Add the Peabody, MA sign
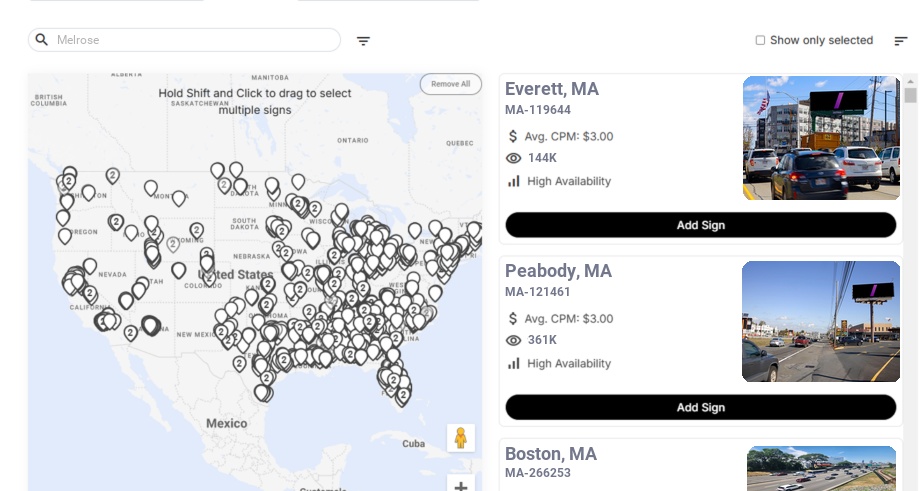The width and height of the screenshot is (920, 491). 700,407
